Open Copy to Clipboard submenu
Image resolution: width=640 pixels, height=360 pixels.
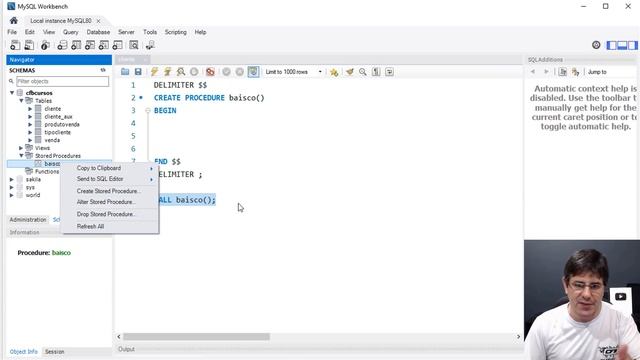click(110, 168)
